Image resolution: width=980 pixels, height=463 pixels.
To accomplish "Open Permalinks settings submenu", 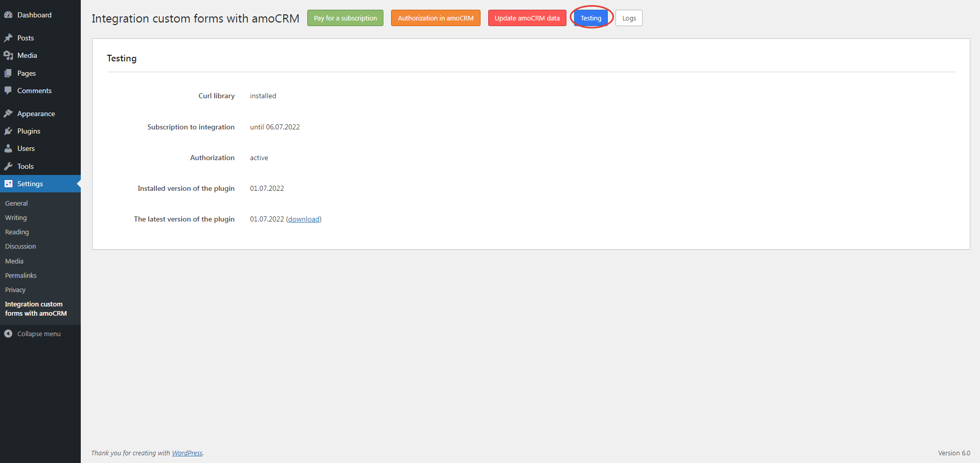I will pos(21,275).
